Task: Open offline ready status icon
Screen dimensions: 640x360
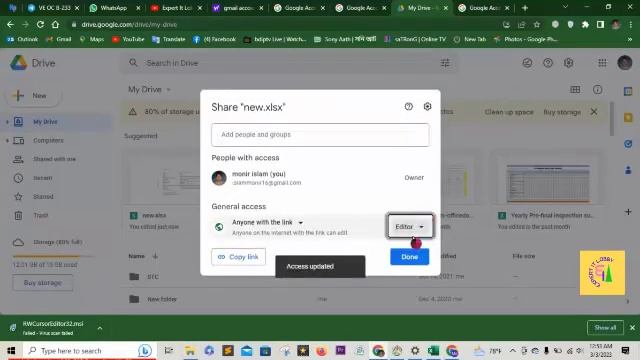Action: tap(527, 63)
